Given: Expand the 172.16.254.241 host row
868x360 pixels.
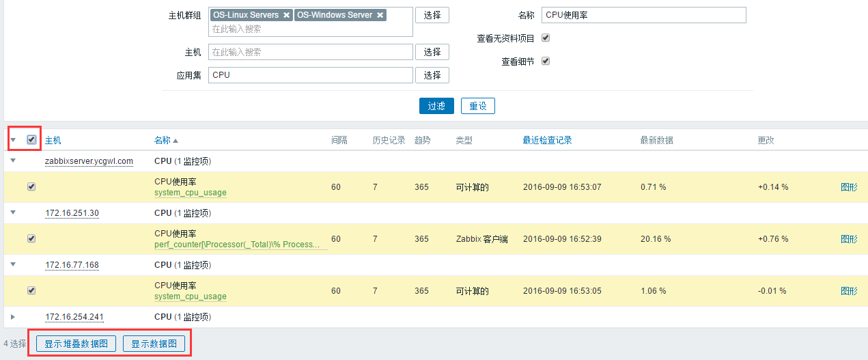Looking at the screenshot, I should click(13, 317).
